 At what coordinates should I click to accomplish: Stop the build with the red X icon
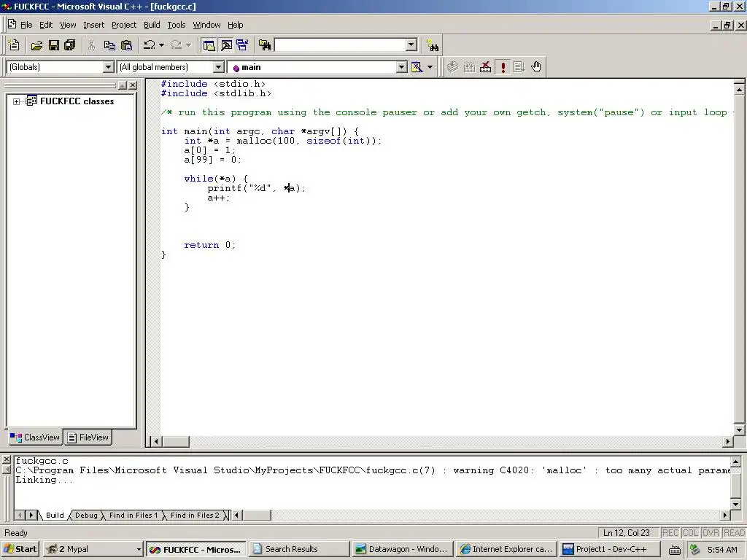(486, 67)
